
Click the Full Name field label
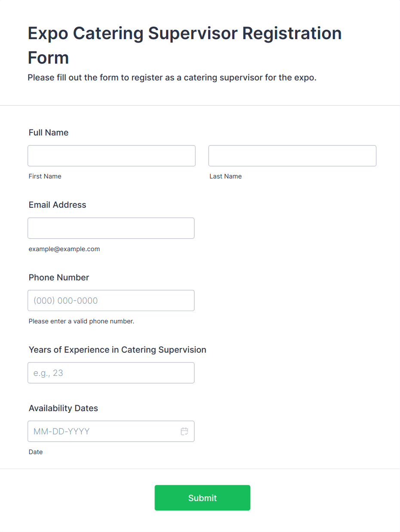click(x=49, y=132)
